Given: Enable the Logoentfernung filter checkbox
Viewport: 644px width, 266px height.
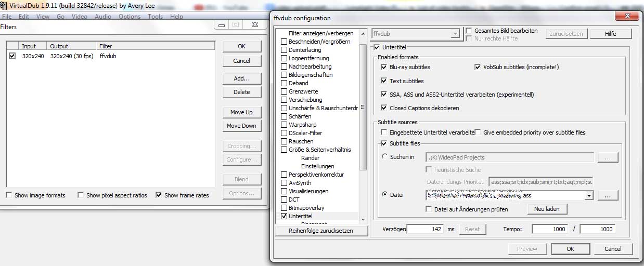Looking at the screenshot, I should coord(284,58).
